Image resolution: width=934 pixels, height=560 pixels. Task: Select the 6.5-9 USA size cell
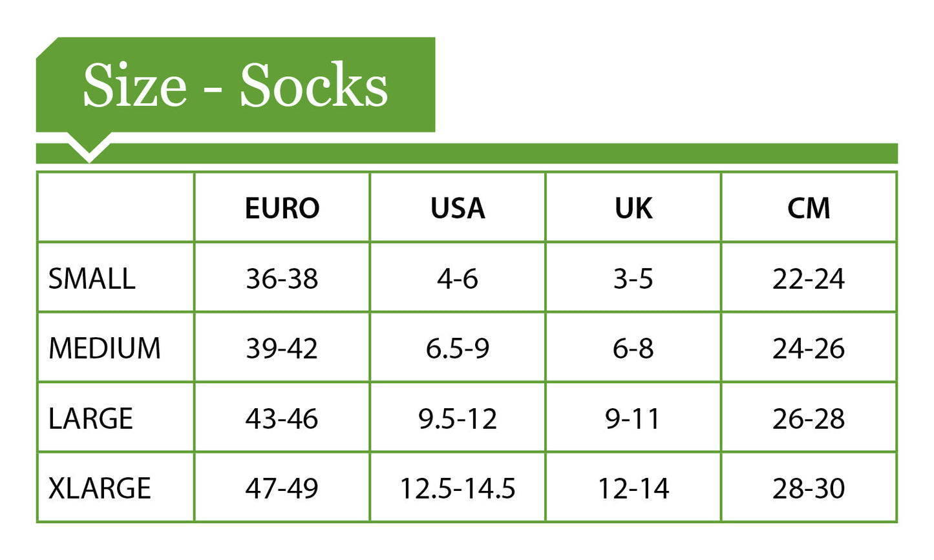tap(458, 349)
